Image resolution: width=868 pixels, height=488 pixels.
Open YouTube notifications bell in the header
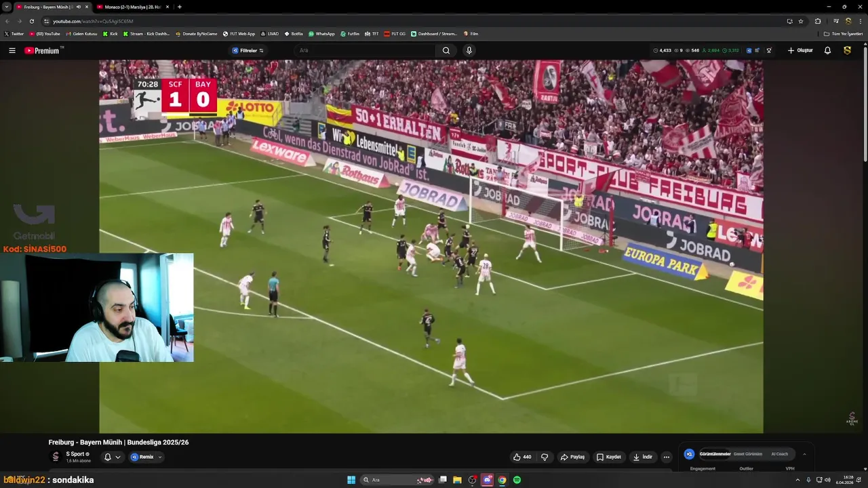[x=827, y=50]
